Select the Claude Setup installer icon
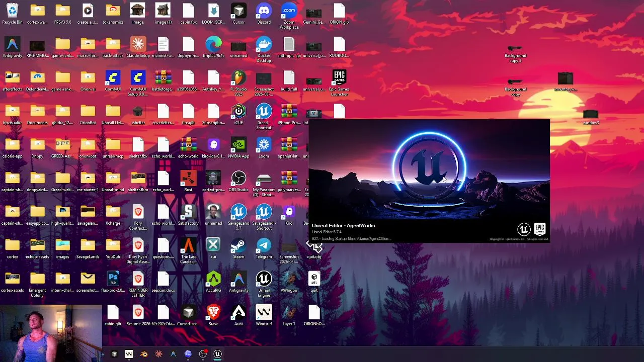644x362 pixels. click(x=138, y=47)
